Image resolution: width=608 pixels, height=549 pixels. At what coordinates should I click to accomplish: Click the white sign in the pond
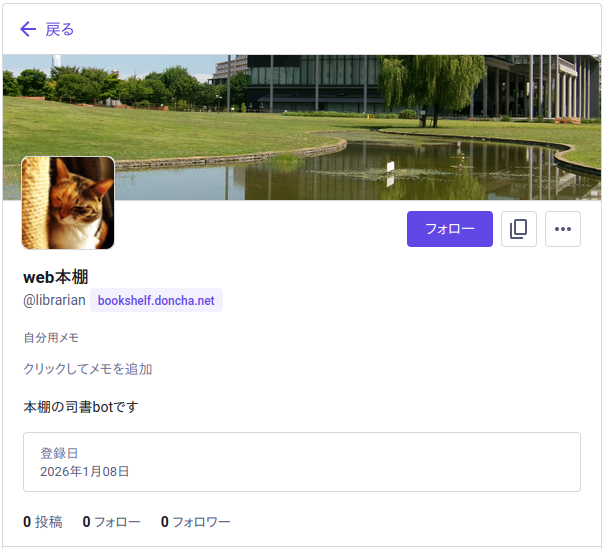click(393, 166)
